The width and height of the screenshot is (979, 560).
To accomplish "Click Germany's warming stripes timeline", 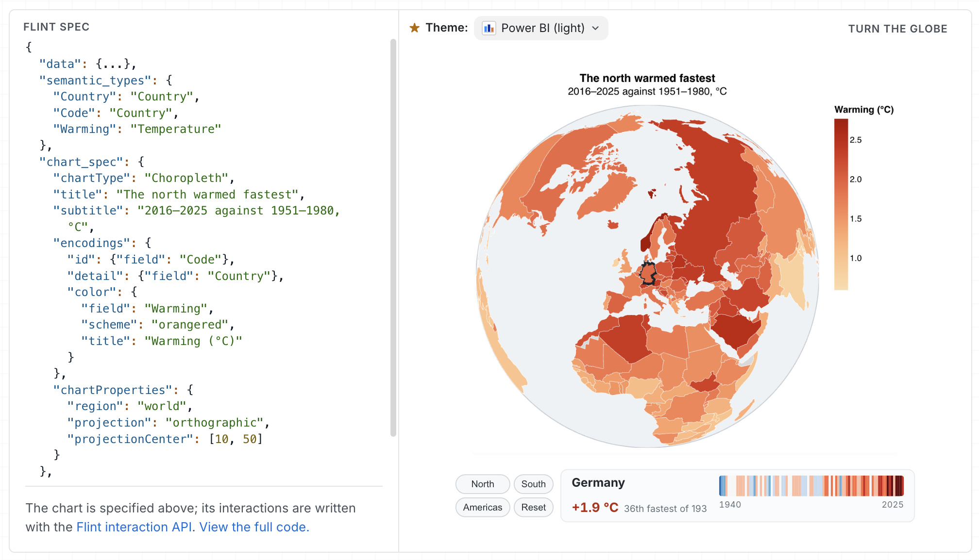I will [x=811, y=486].
